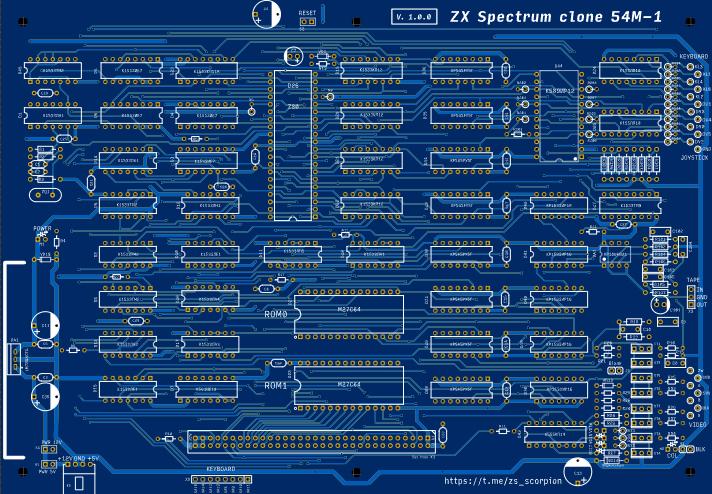Click the V. 1.0.0 version box

coord(414,17)
